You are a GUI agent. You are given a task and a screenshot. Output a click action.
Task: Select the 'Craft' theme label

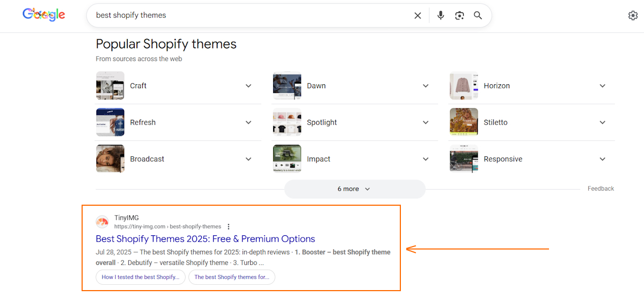click(138, 86)
